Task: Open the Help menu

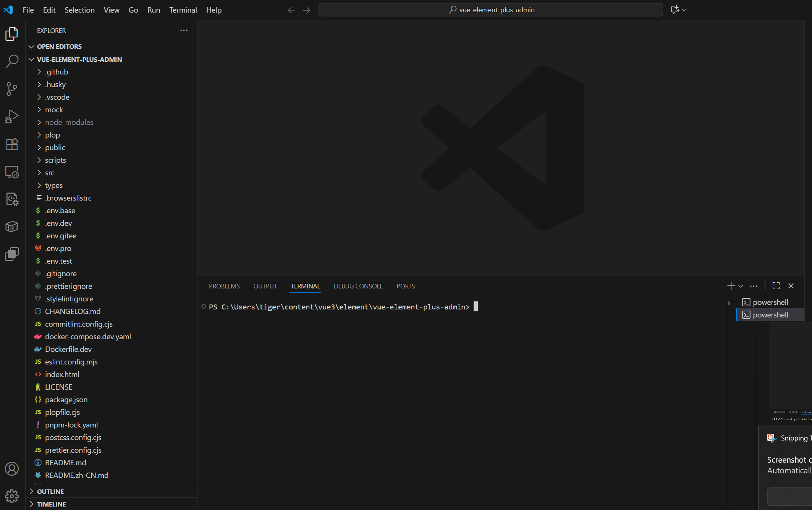Action: coord(214,10)
